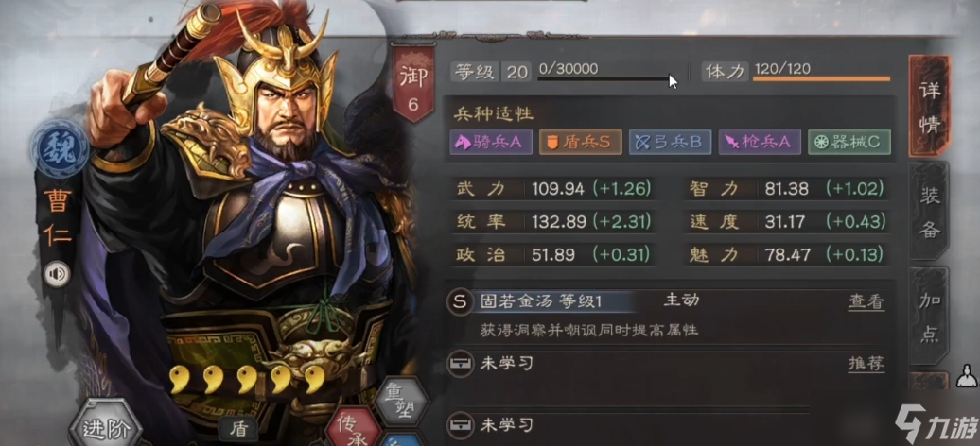Select the 枪兵A spearman aptitude badge
This screenshot has width=980, height=446.
(x=760, y=143)
